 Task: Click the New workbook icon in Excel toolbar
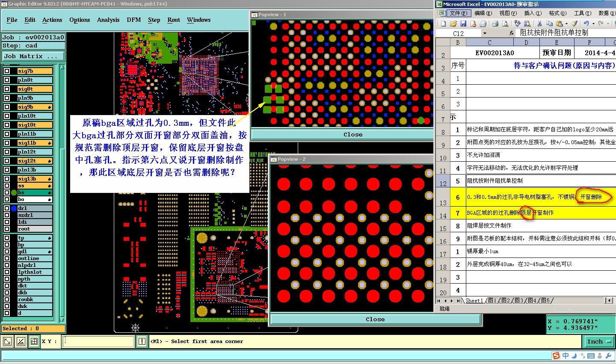click(x=443, y=24)
